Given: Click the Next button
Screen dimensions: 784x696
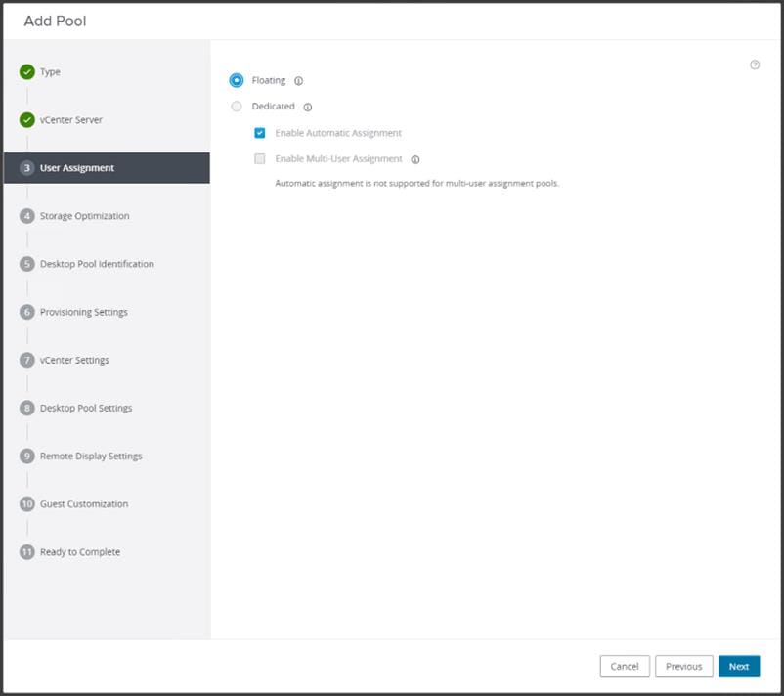Looking at the screenshot, I should click(x=739, y=667).
